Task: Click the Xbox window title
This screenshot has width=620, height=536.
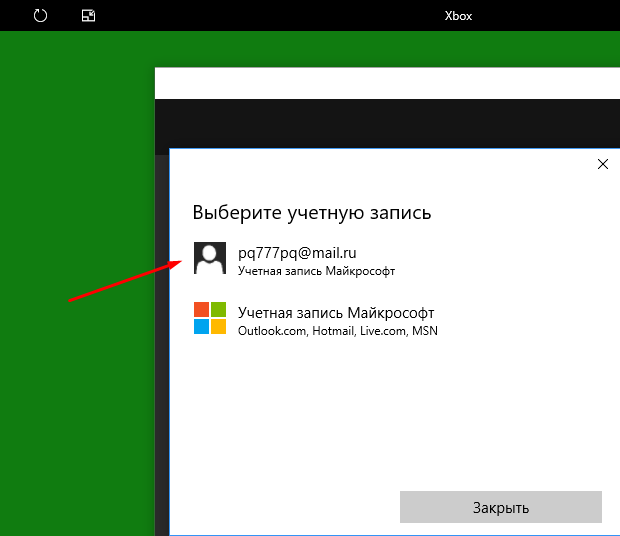Action: pyautogui.click(x=458, y=16)
